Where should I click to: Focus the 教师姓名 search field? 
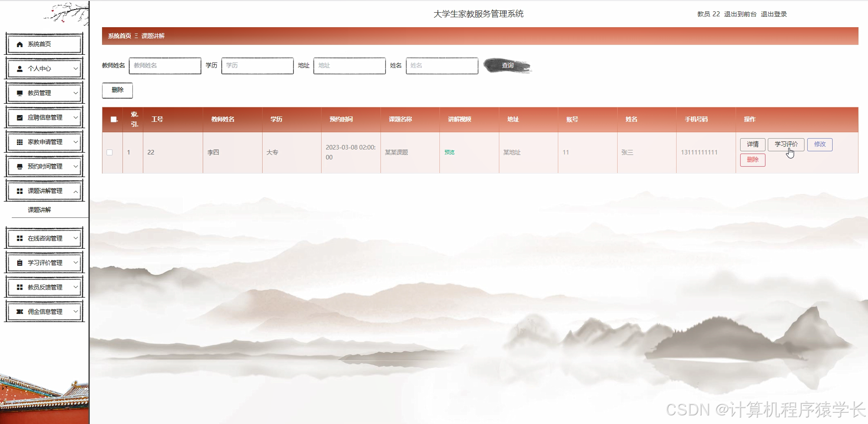coord(165,66)
